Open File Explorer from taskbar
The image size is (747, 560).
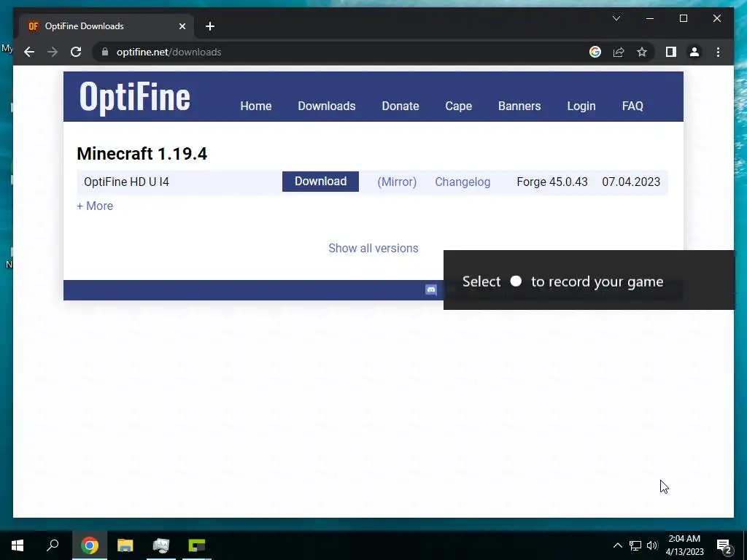[125, 545]
